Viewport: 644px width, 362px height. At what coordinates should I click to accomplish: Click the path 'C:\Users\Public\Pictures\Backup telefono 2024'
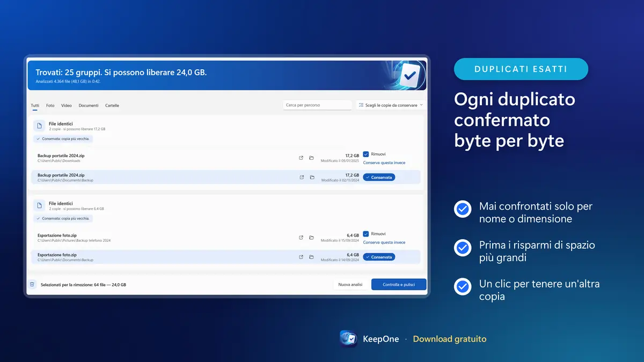[x=74, y=241]
